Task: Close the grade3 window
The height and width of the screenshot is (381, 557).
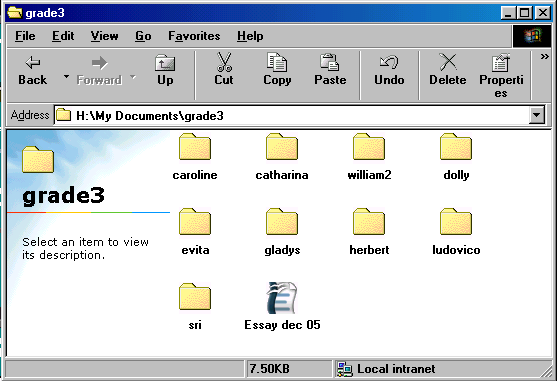Action: (543, 13)
